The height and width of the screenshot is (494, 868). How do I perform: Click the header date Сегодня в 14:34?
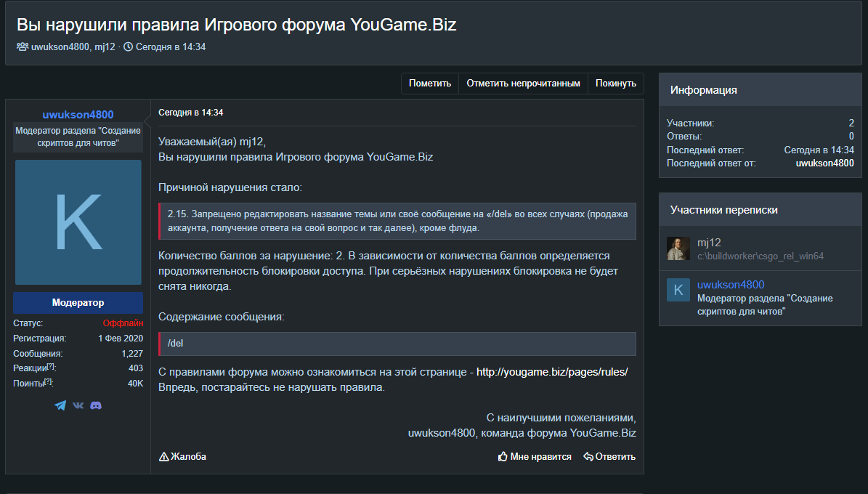(171, 47)
